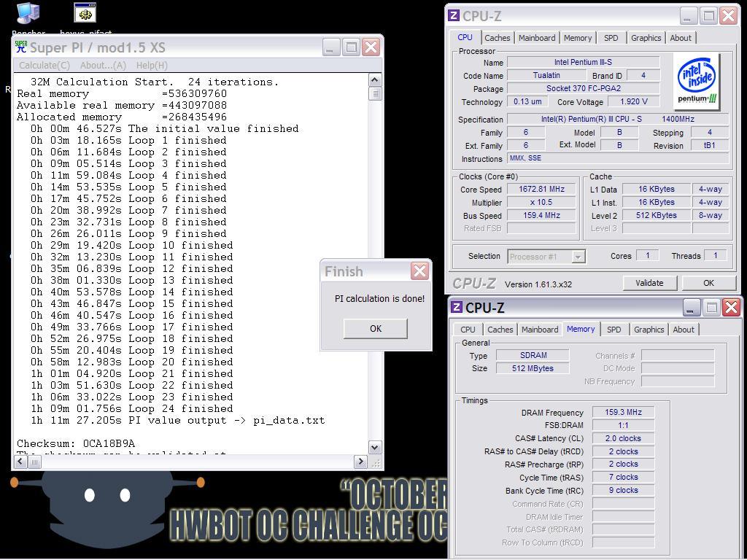The height and width of the screenshot is (560, 747).
Task: Click the top CPU-Z window's Z logo icon
Action: click(x=454, y=16)
